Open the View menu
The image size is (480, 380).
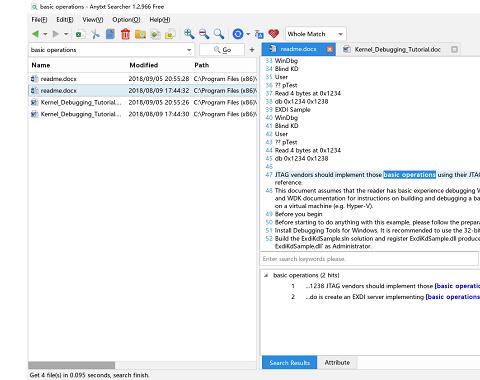point(93,20)
